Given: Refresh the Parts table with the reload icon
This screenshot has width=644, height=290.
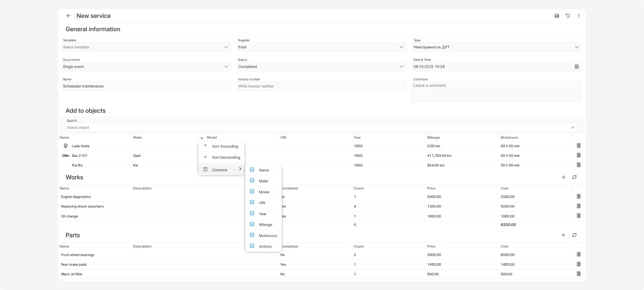Looking at the screenshot, I should (574, 235).
